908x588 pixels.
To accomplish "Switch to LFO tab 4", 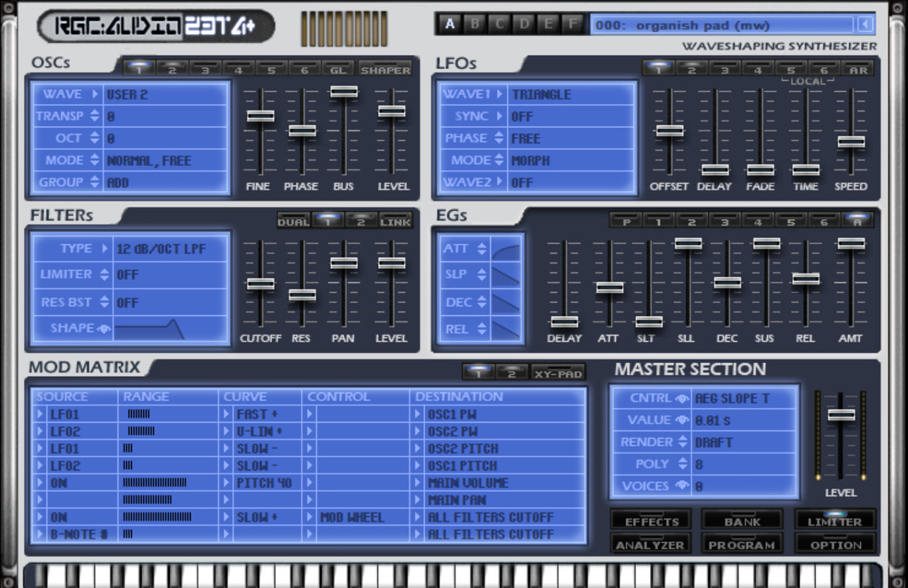I will coord(758,69).
